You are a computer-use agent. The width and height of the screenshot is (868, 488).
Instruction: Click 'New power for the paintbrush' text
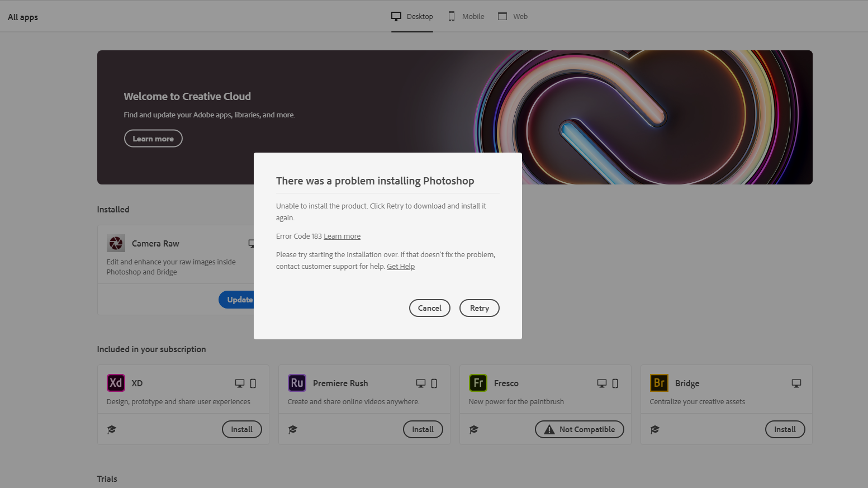[516, 402]
